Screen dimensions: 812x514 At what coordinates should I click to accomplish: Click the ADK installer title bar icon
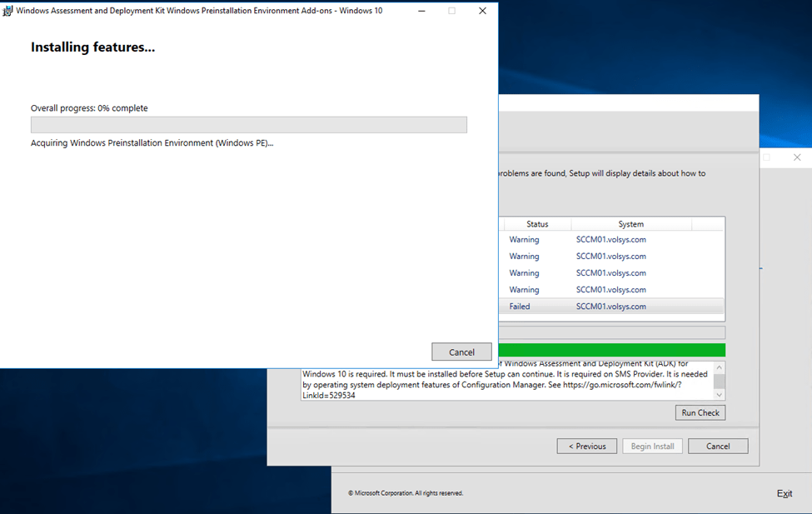click(x=7, y=11)
